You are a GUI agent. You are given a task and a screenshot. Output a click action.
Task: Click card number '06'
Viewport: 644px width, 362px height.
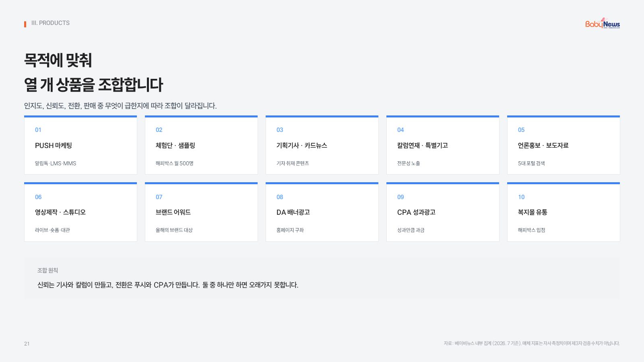tap(38, 197)
